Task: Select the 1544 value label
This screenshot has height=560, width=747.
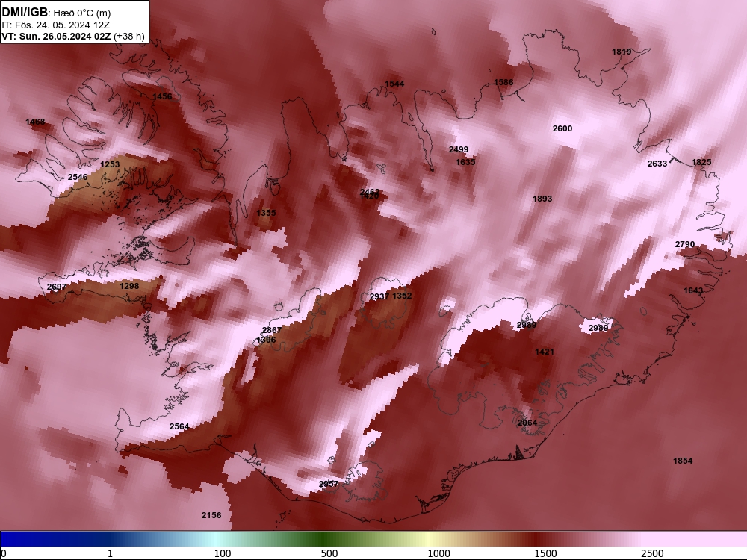Action: [394, 84]
